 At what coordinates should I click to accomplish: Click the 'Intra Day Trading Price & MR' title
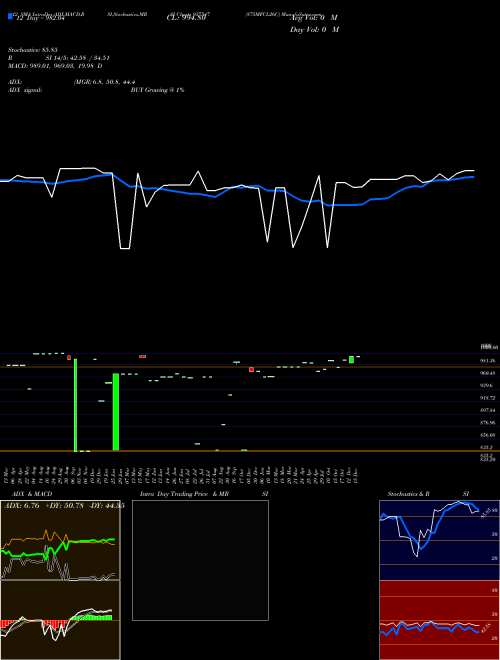tap(184, 494)
